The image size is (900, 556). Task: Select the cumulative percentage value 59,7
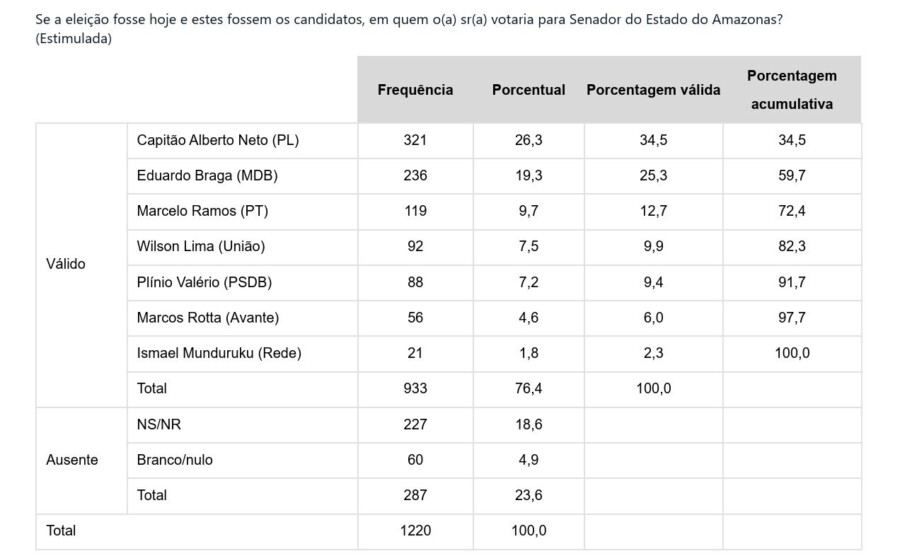[x=792, y=175]
